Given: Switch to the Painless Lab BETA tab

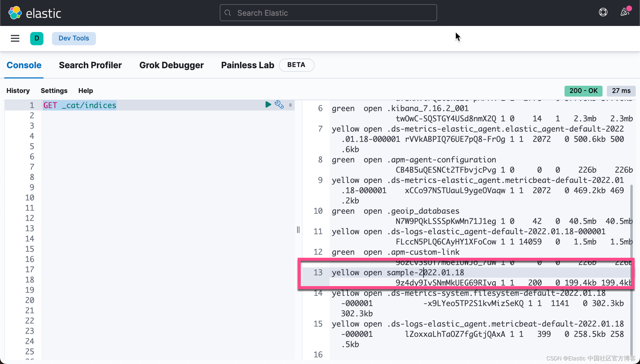Looking at the screenshot, I should tap(247, 65).
